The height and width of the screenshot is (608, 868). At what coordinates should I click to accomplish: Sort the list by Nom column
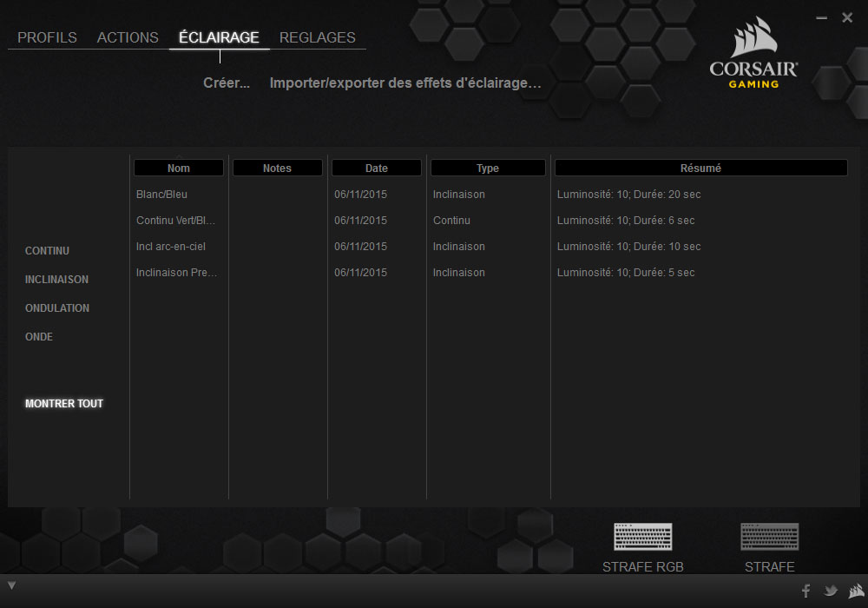tap(179, 168)
